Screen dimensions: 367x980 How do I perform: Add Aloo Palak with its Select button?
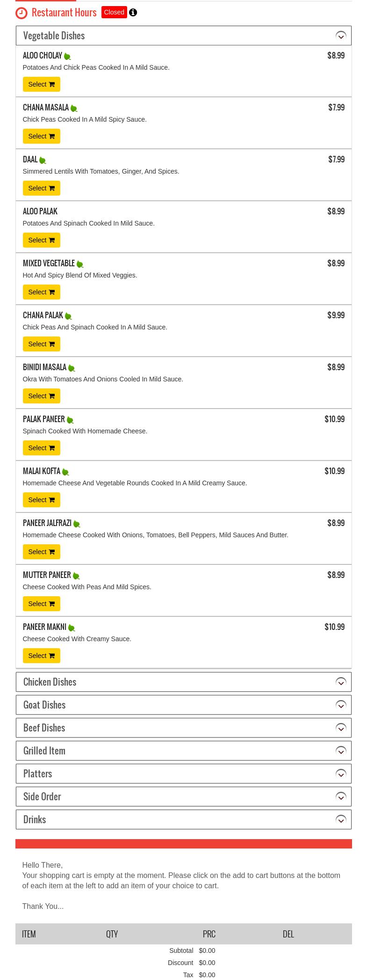(x=41, y=240)
